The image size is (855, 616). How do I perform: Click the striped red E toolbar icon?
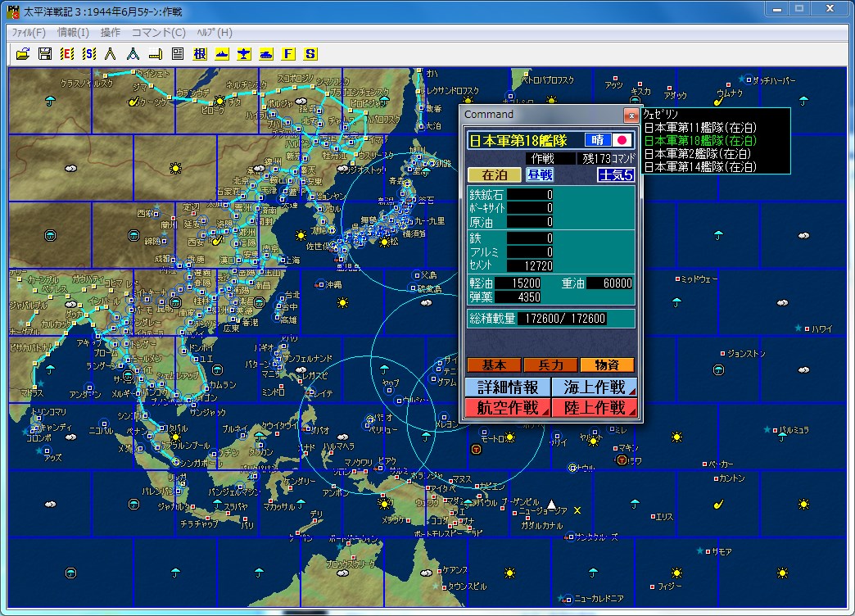point(67,53)
